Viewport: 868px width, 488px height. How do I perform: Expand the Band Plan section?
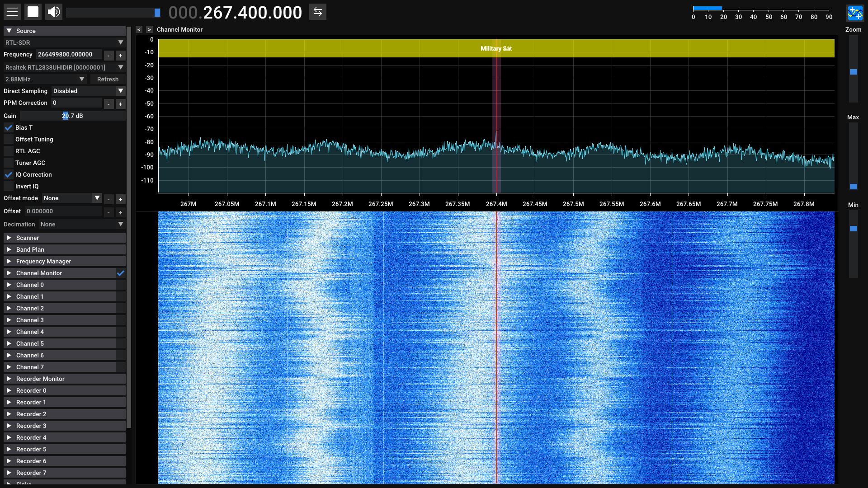pyautogui.click(x=30, y=249)
